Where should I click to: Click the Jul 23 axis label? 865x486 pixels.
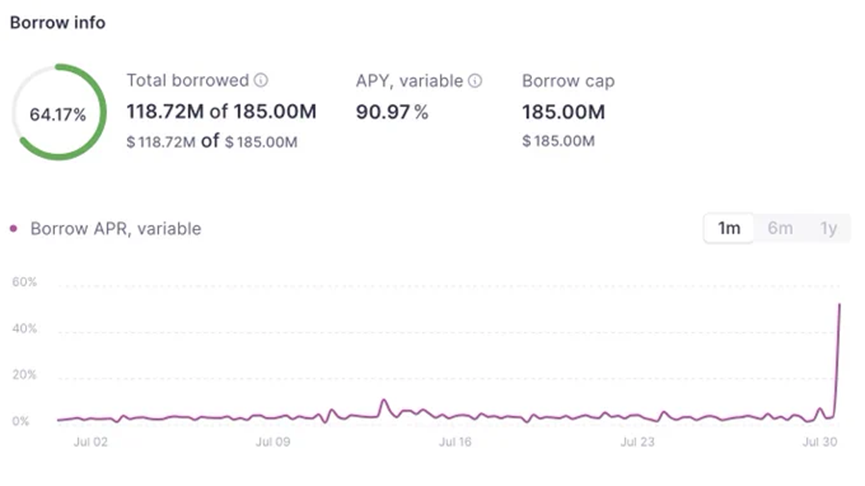(x=637, y=442)
